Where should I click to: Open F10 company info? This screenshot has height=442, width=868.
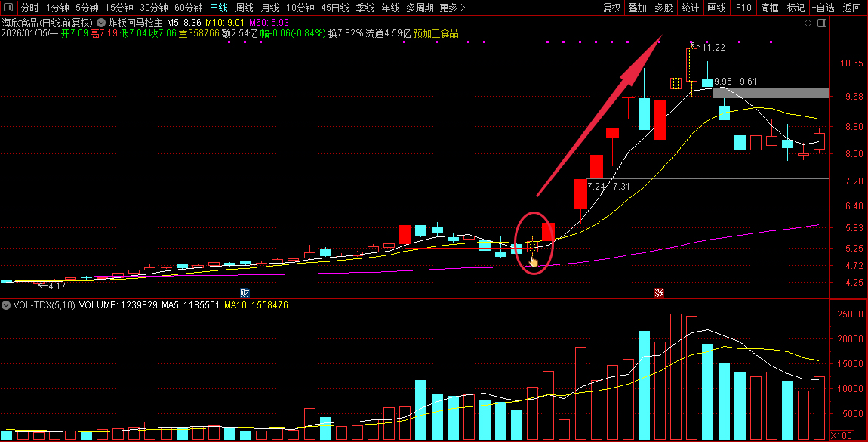(743, 8)
